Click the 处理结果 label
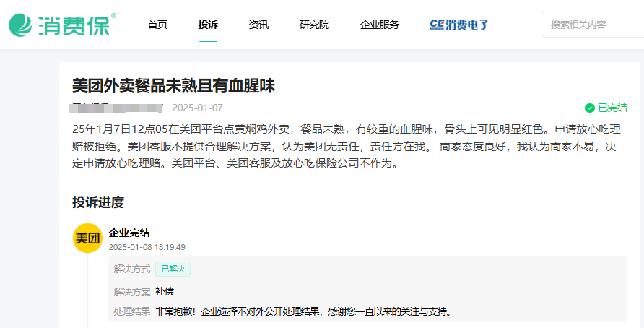The height and width of the screenshot is (328, 644). 132,311
